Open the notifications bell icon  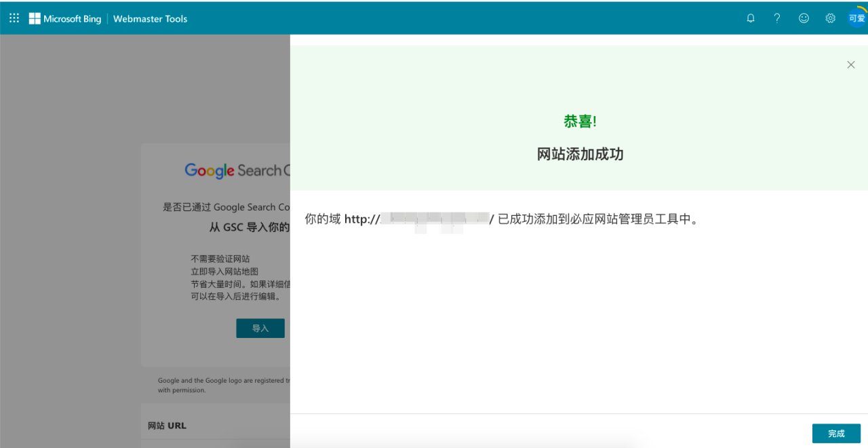click(751, 18)
